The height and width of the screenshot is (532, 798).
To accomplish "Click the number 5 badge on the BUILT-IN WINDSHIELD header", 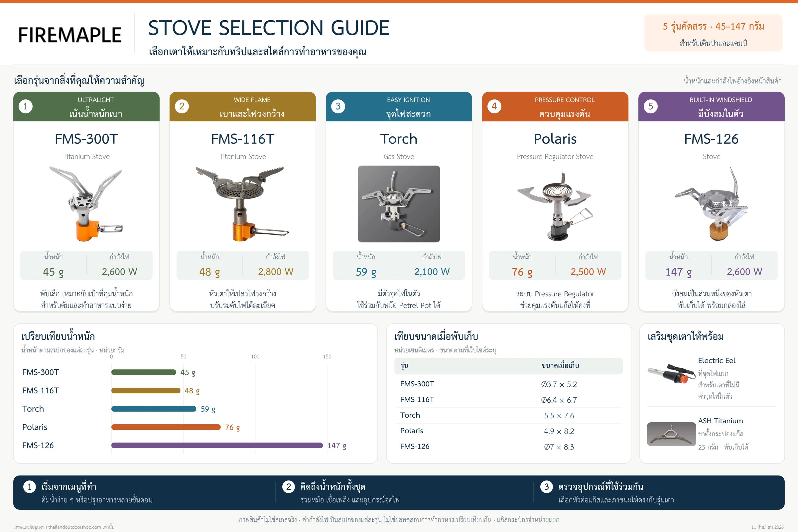I will 651,106.
